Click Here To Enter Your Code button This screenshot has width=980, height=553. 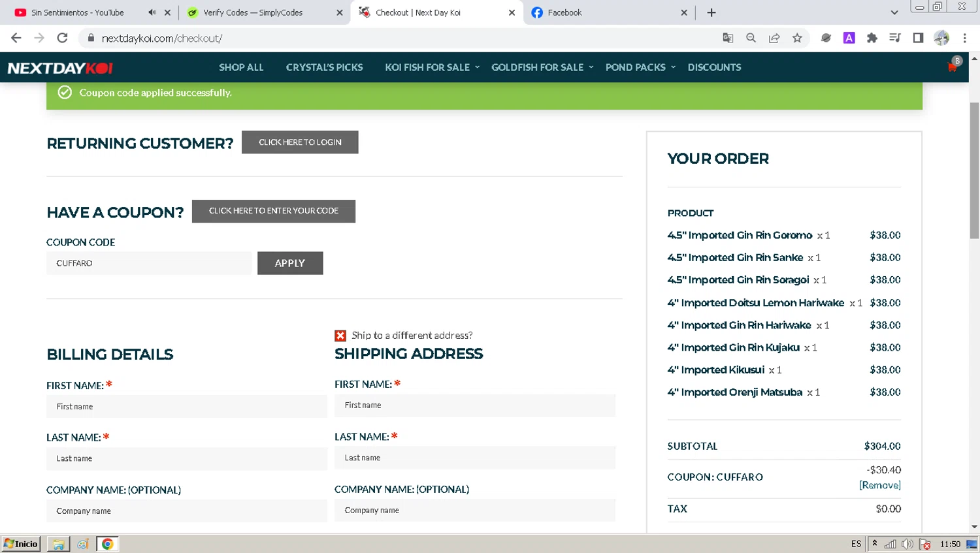click(x=274, y=211)
